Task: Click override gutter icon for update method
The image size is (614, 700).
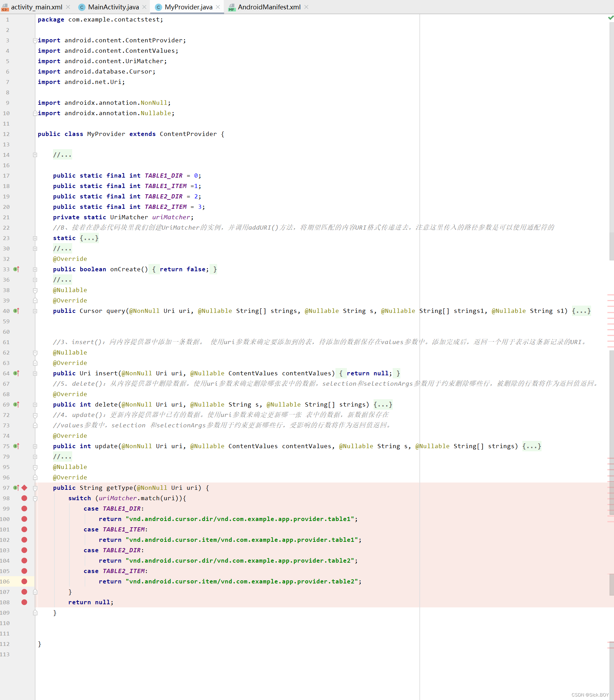Action: [x=16, y=446]
